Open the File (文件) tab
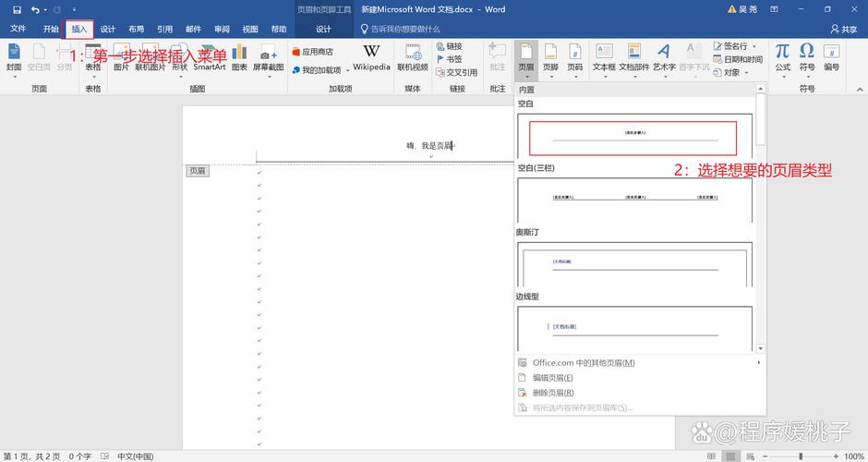This screenshot has width=868, height=462. click(x=18, y=29)
